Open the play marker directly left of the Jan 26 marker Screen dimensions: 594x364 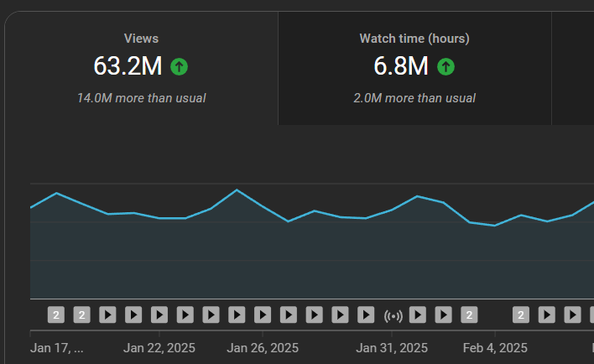click(237, 315)
